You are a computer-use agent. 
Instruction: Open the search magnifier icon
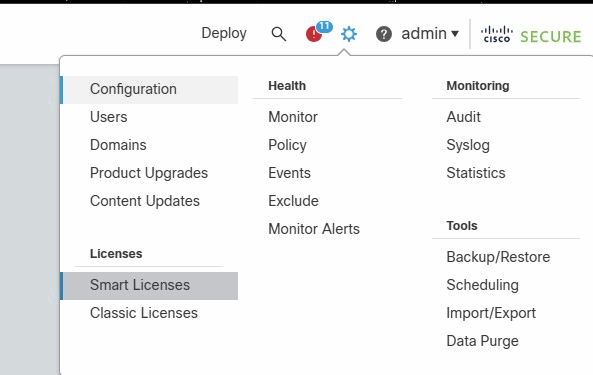[279, 34]
